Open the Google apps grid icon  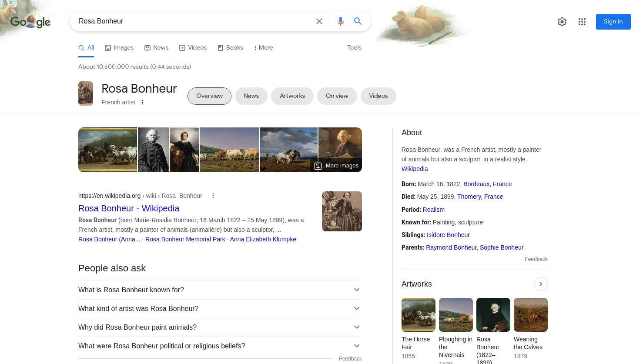582,22
